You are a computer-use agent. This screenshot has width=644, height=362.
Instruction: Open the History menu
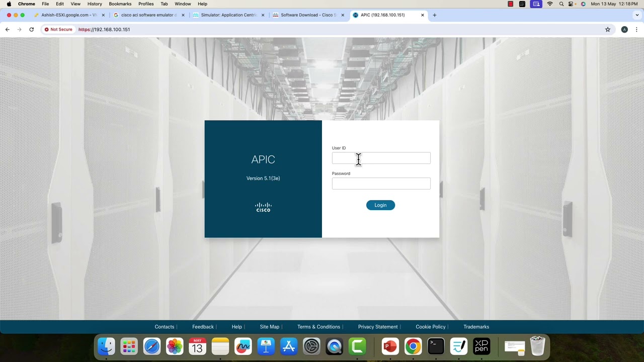click(95, 4)
